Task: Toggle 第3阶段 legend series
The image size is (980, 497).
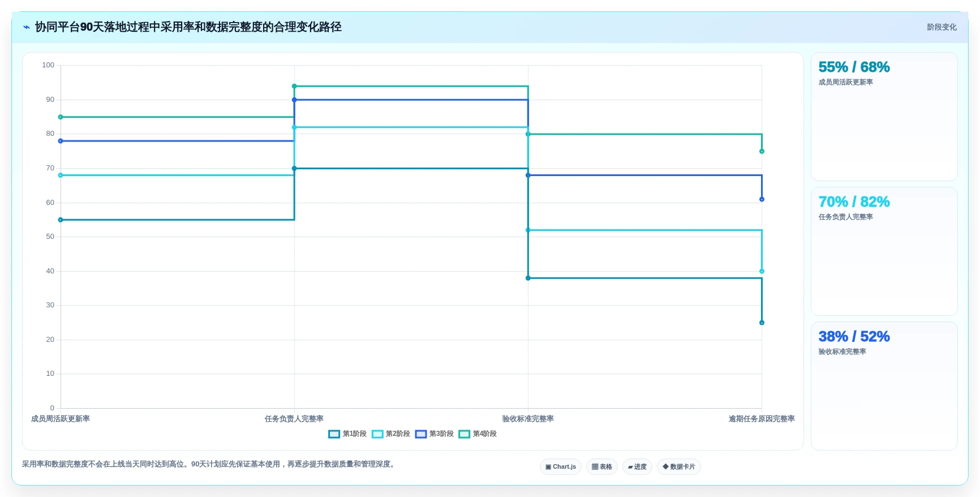Action: tap(435, 434)
